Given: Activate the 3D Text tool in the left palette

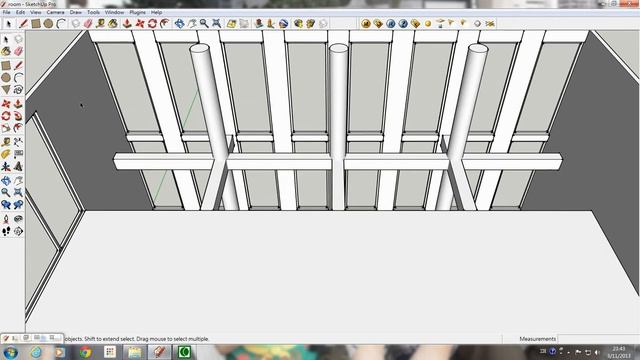Looking at the screenshot, I should 18,167.
